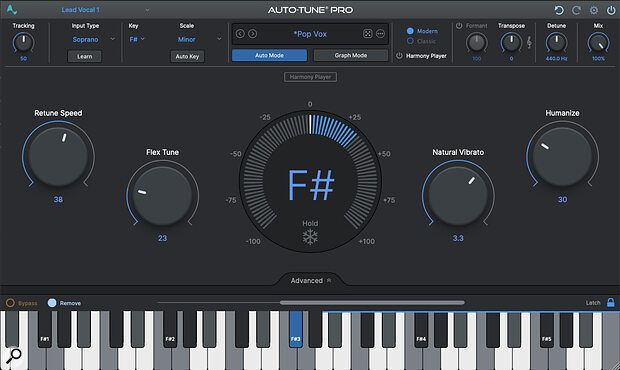Click the highlighted F#3 piano key
This screenshot has height=370, width=620.
coord(295,329)
